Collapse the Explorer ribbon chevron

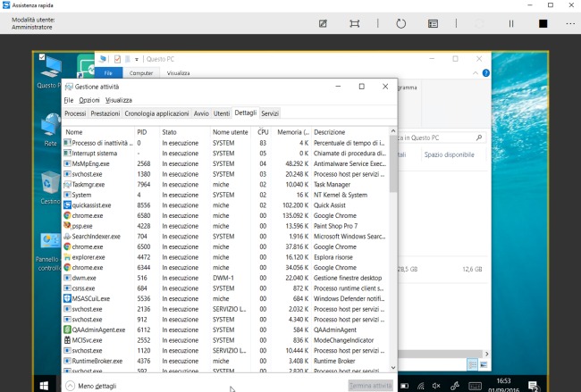click(475, 73)
